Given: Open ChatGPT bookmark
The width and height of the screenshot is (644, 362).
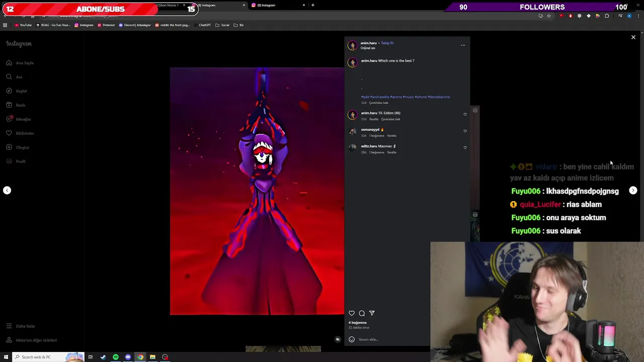Looking at the screenshot, I should [x=202, y=25].
